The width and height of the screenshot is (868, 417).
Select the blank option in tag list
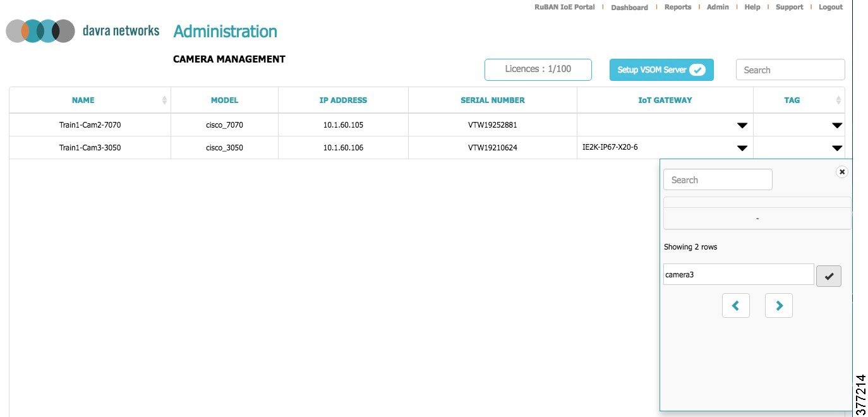click(757, 202)
